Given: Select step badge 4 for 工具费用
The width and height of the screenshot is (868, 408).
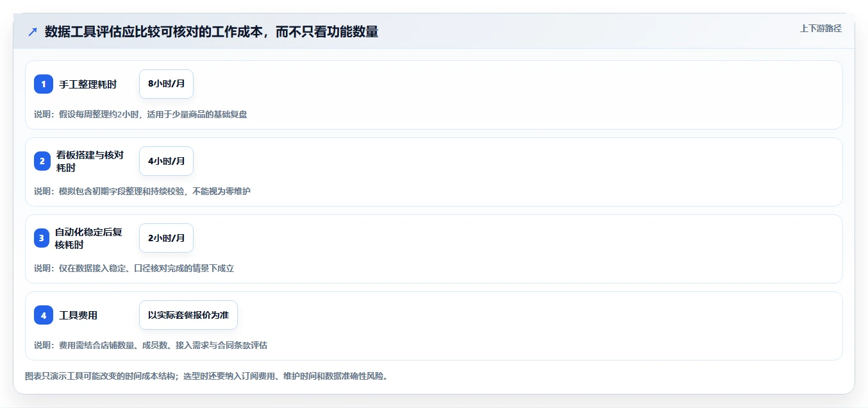Looking at the screenshot, I should pos(44,315).
